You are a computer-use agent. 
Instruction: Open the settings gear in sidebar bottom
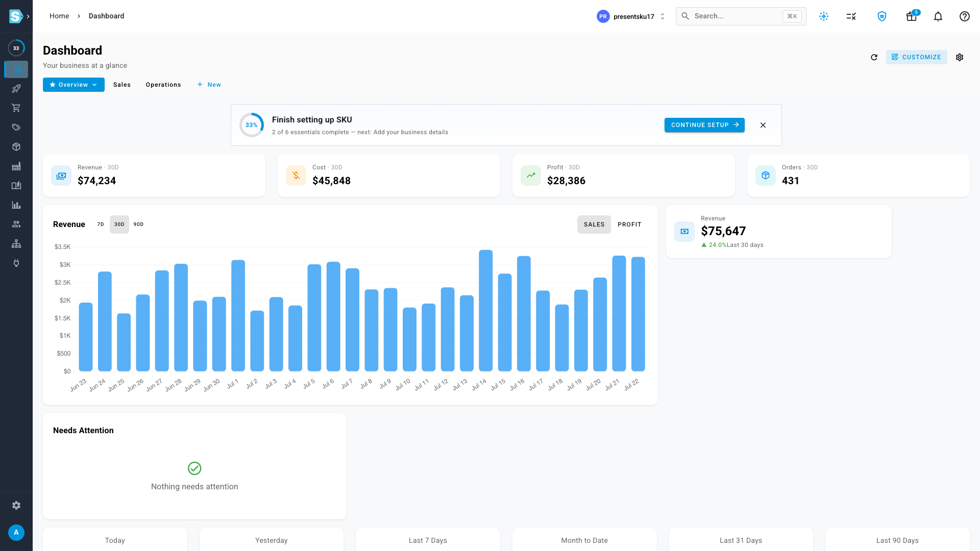click(x=16, y=505)
